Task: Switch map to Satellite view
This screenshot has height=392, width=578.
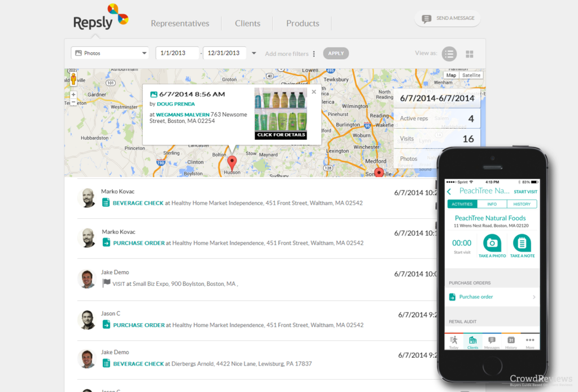Action: (471, 75)
